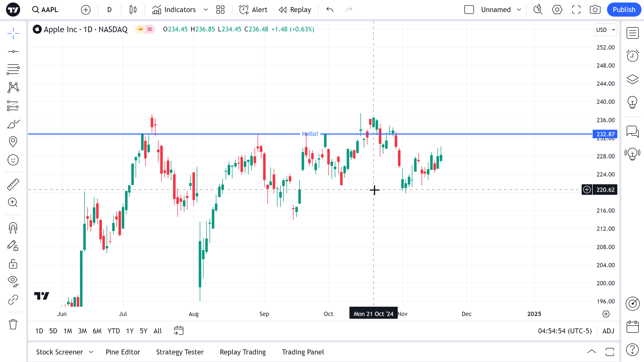This screenshot has height=362, width=644.
Task: Open the USD currency dropdown
Action: pyautogui.click(x=606, y=30)
